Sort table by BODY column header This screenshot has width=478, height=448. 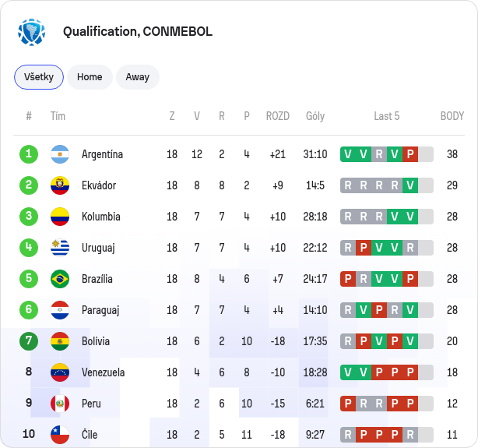point(452,116)
